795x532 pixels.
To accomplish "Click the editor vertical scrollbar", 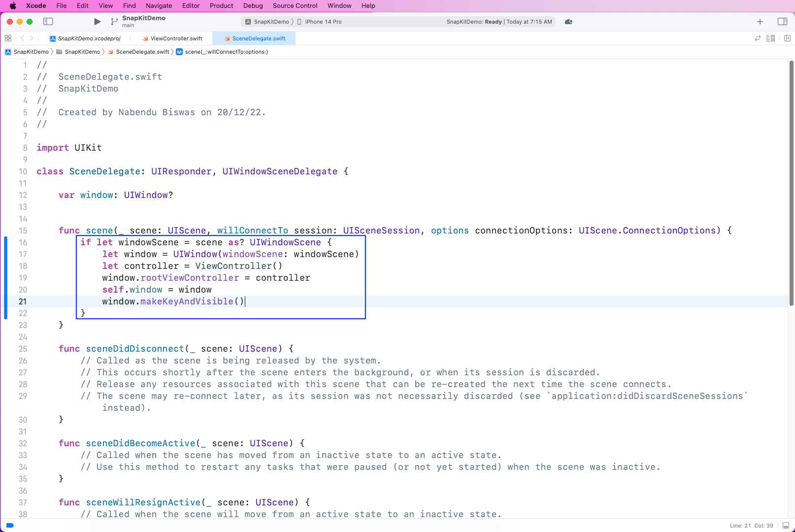I will click(x=791, y=182).
